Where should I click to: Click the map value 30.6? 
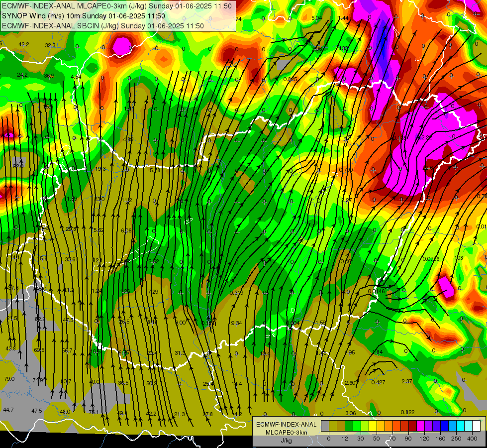[x=70, y=260]
